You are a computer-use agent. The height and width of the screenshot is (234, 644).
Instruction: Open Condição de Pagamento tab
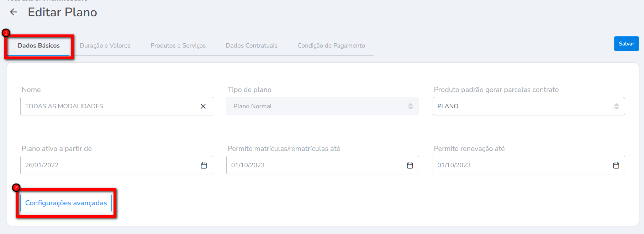coord(331,45)
